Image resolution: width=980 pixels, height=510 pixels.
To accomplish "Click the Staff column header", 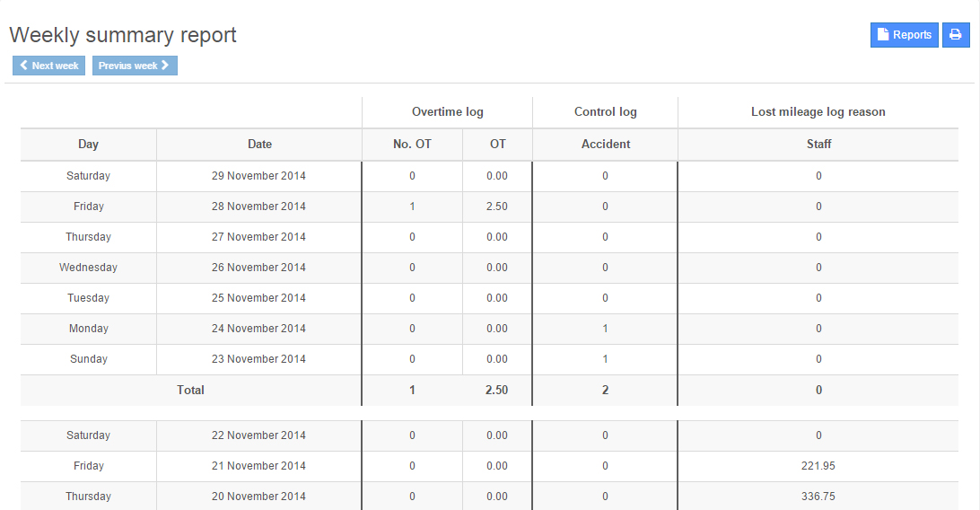I will point(818,144).
